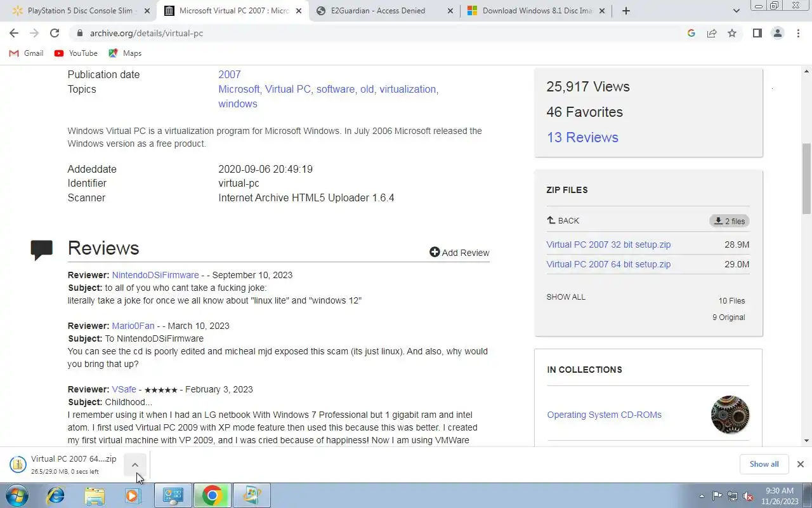Open the Virtual PC topic link
This screenshot has height=508, width=812.
click(288, 89)
